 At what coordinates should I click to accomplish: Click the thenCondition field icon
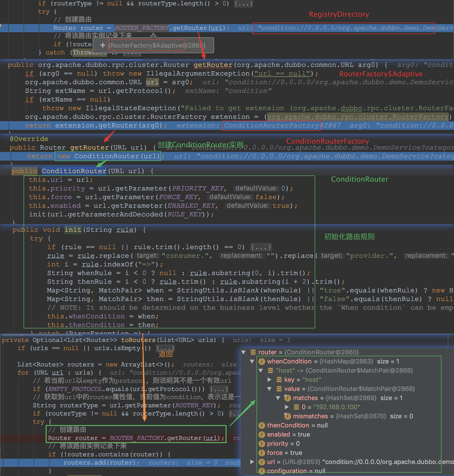(262, 425)
